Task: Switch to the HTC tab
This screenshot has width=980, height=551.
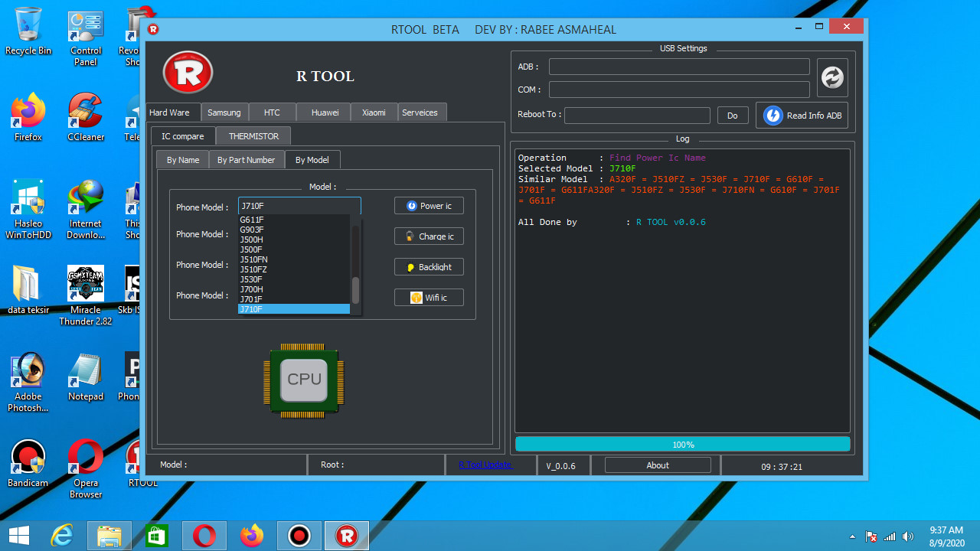Action: pos(272,112)
